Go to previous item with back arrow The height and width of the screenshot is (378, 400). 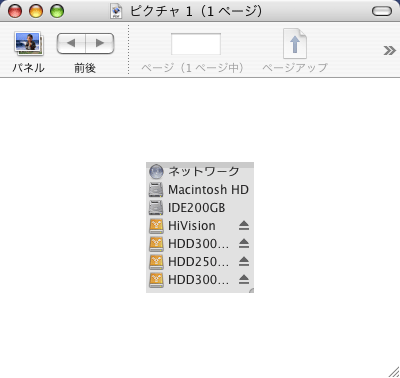pyautogui.click(x=71, y=43)
